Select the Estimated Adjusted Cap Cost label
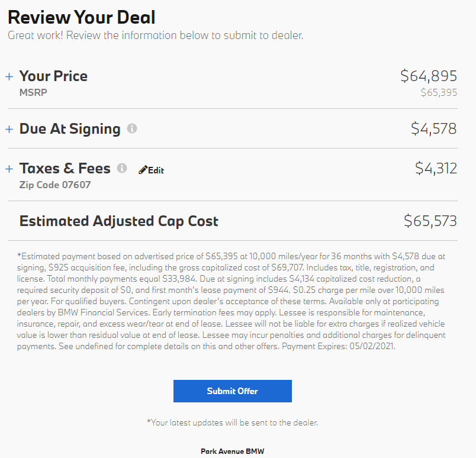Image resolution: width=476 pixels, height=458 pixels. (118, 221)
